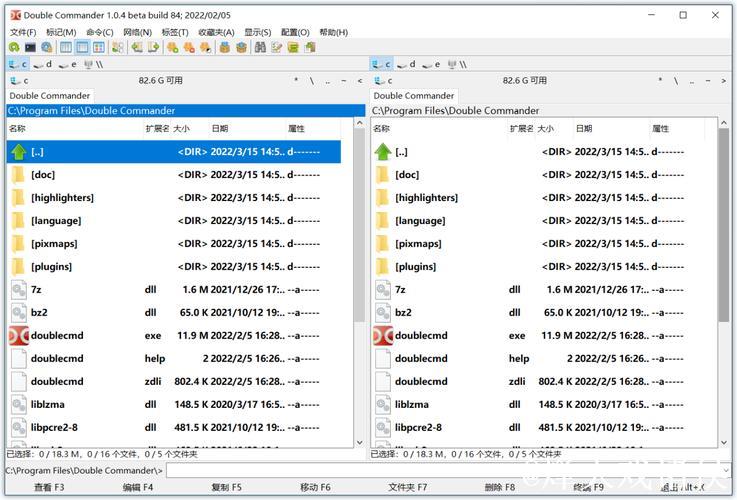The height and width of the screenshot is (500, 737).
Task: Sort right panel by 日期 column header
Action: (x=611, y=128)
